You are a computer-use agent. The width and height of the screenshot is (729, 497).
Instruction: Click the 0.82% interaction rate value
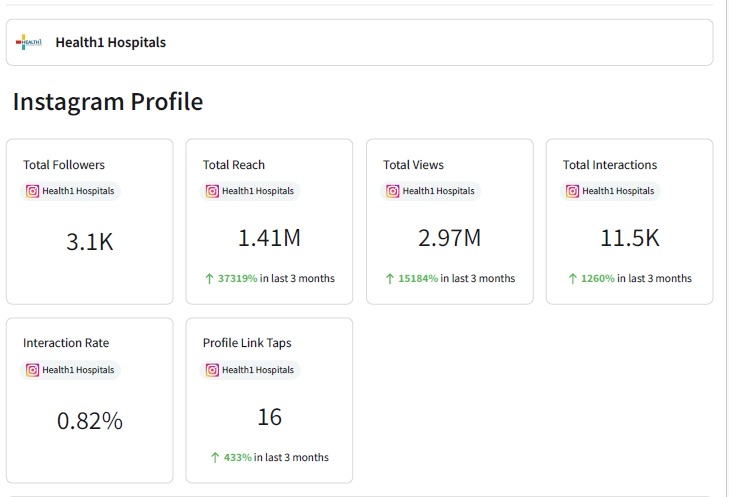coord(90,421)
